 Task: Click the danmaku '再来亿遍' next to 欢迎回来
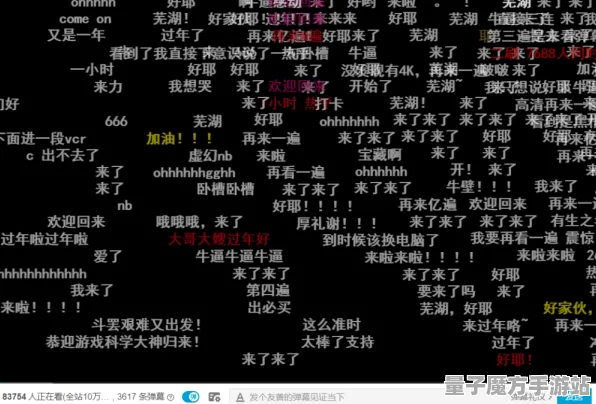click(428, 205)
